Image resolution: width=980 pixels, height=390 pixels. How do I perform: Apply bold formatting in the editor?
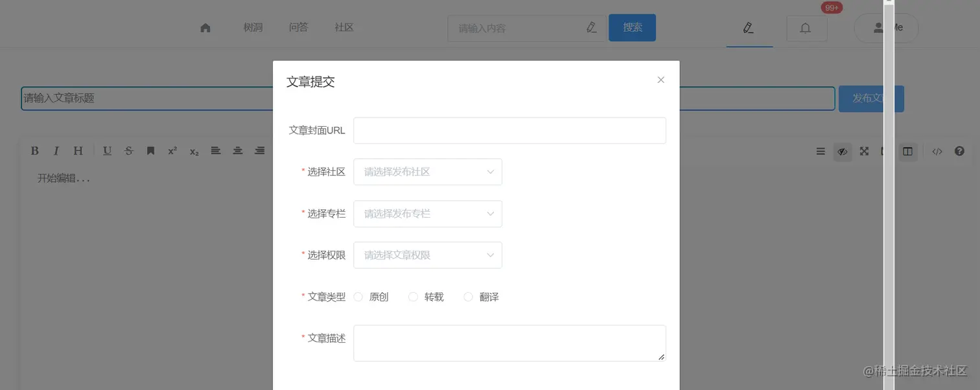34,150
